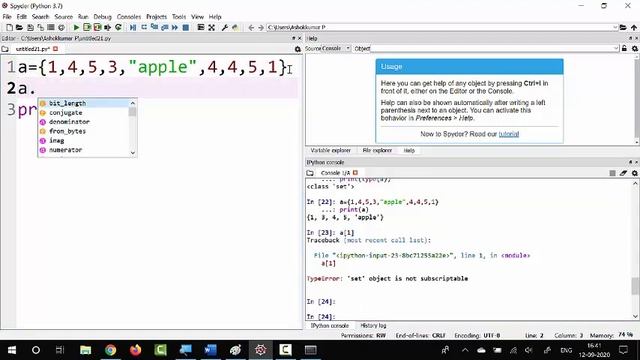Image resolution: width=640 pixels, height=360 pixels.
Task: Open a file with the toolbar folder icon
Action: [x=19, y=27]
